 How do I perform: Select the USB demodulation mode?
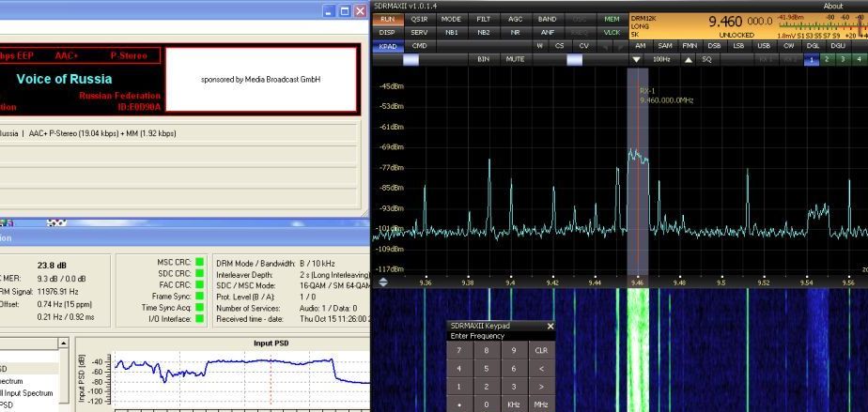tap(764, 45)
